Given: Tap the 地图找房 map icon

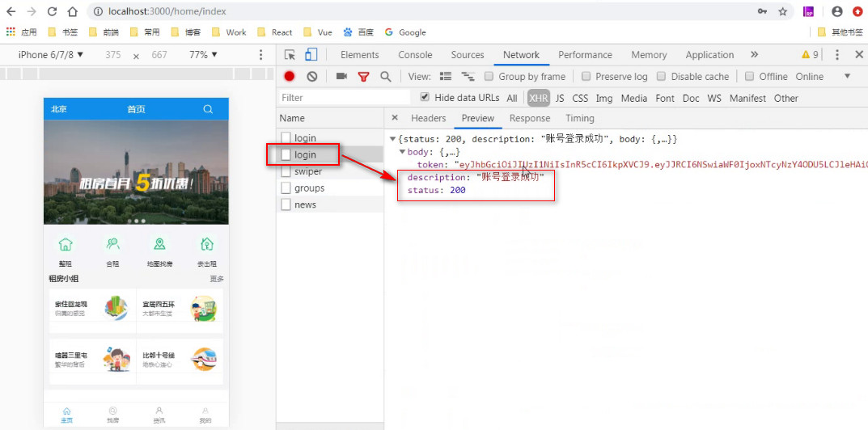Looking at the screenshot, I should (160, 244).
